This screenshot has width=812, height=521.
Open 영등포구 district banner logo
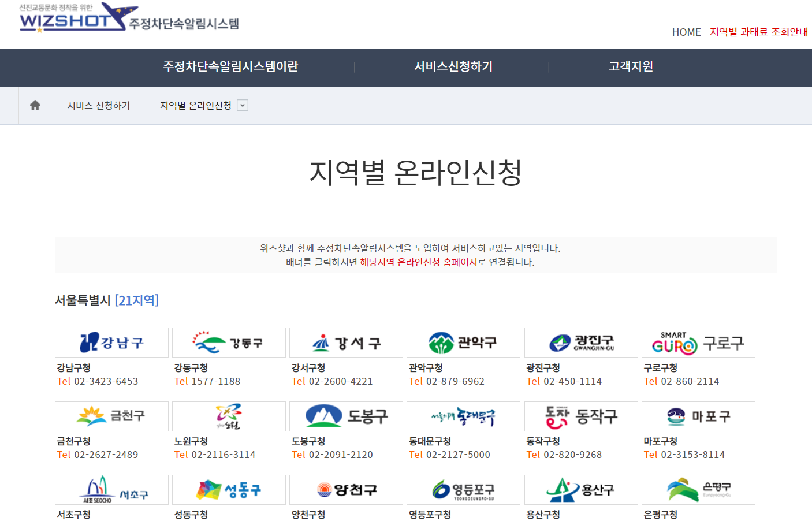click(x=463, y=490)
